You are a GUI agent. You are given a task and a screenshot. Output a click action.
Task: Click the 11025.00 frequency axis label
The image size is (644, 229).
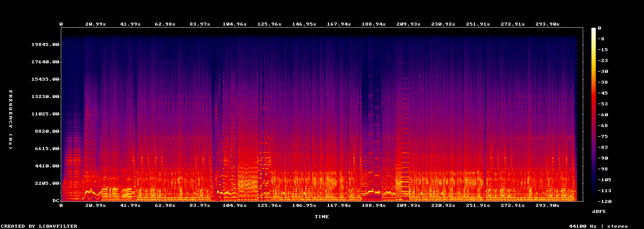45,114
